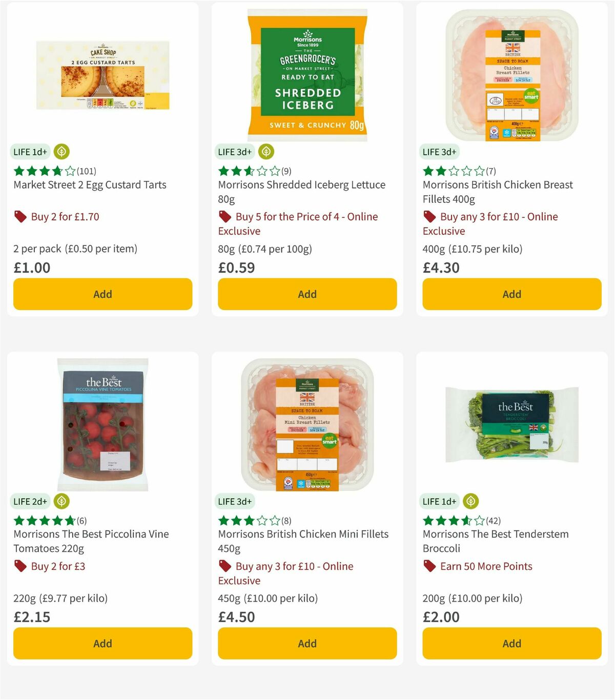Click the tag icon beside Buy 2 for £3
The height and width of the screenshot is (700, 615).
click(20, 566)
